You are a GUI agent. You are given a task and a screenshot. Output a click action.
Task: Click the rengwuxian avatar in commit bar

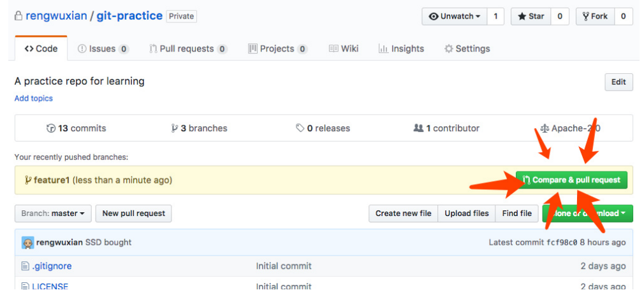pos(27,243)
